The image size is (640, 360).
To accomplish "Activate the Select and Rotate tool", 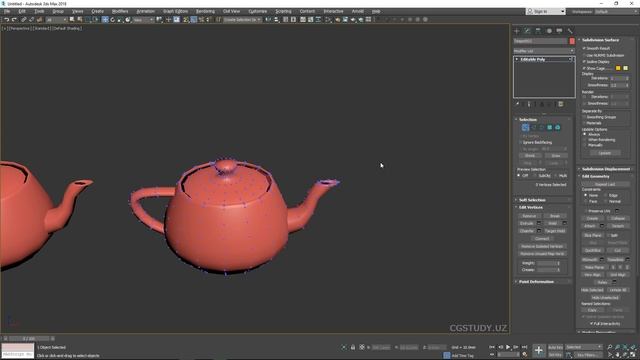I will tap(113, 20).
